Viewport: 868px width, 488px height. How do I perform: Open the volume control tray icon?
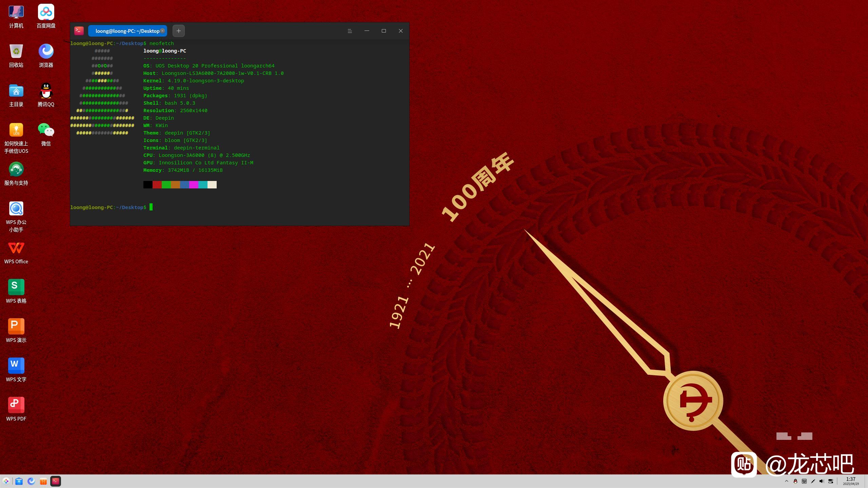[x=822, y=481]
